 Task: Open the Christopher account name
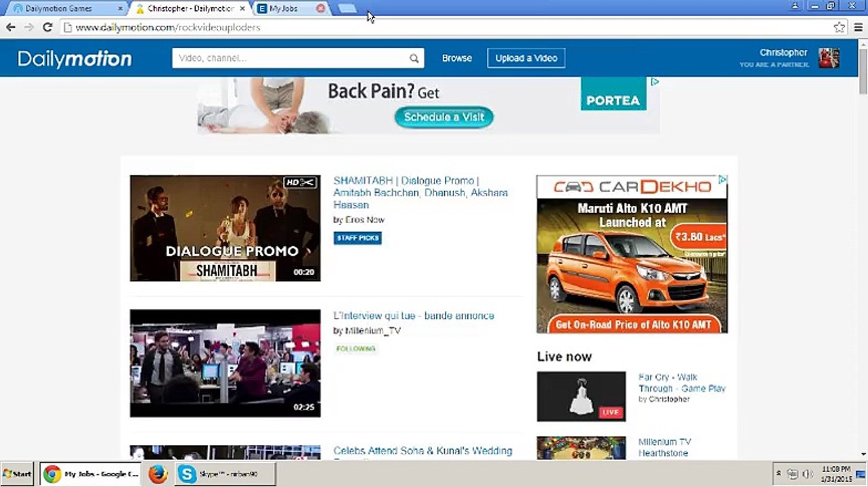tap(783, 53)
